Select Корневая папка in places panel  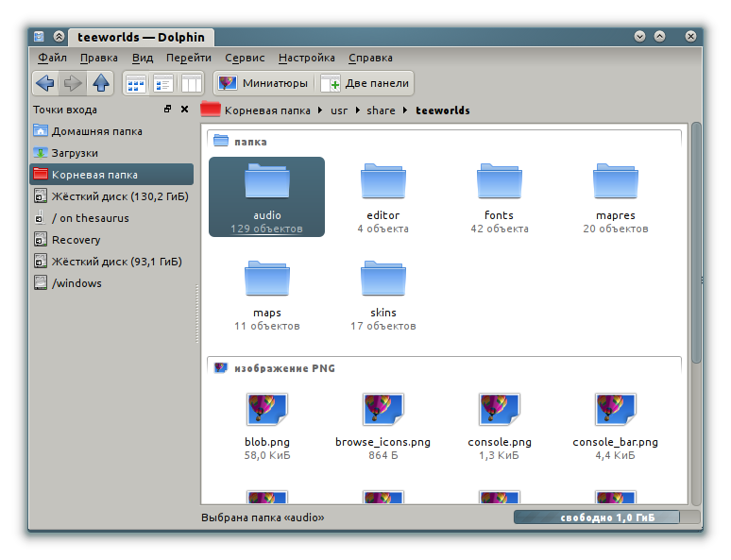(111, 175)
